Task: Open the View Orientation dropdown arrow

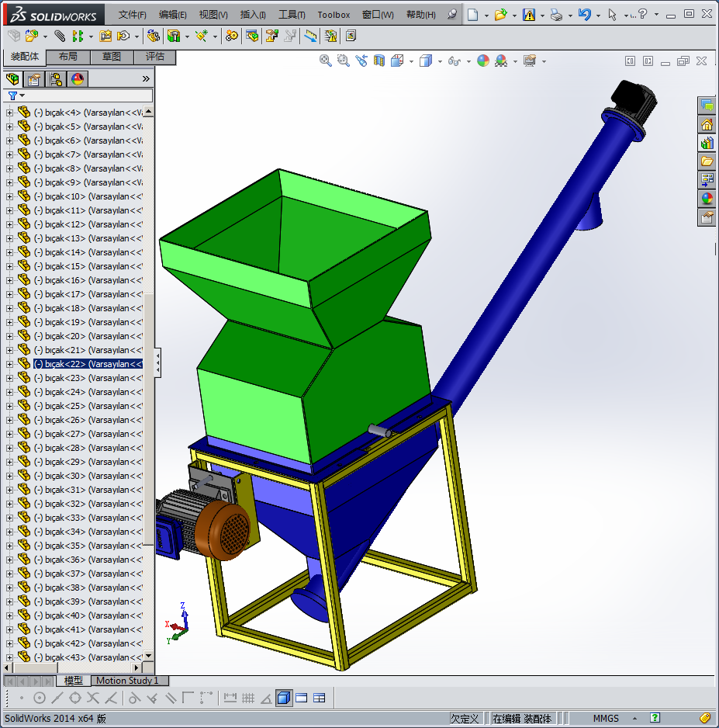Action: tap(411, 61)
